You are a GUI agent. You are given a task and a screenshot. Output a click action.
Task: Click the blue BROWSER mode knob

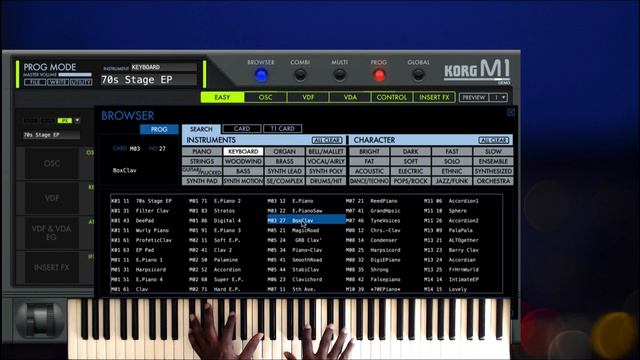(261, 75)
